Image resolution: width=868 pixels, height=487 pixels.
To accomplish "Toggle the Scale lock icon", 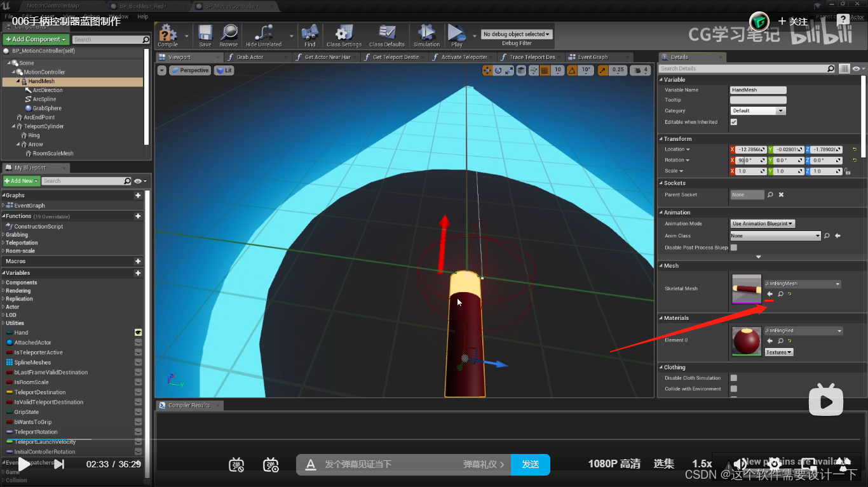I will click(847, 171).
